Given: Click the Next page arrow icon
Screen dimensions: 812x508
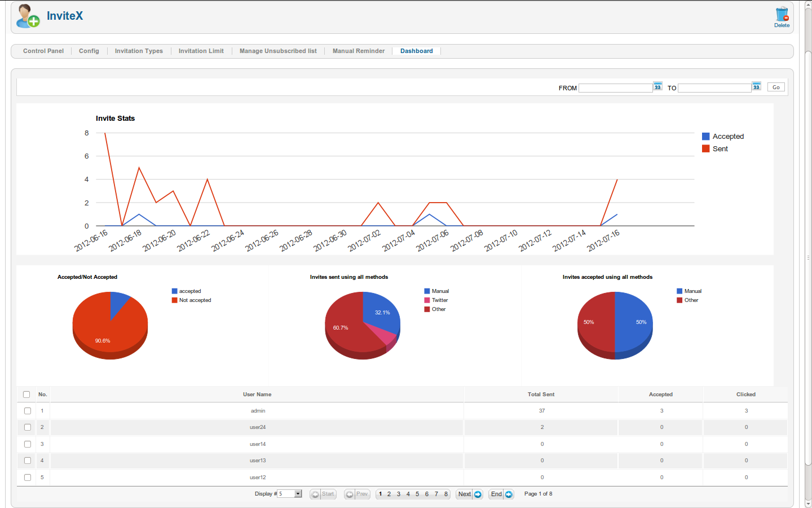Looking at the screenshot, I should click(x=478, y=494).
